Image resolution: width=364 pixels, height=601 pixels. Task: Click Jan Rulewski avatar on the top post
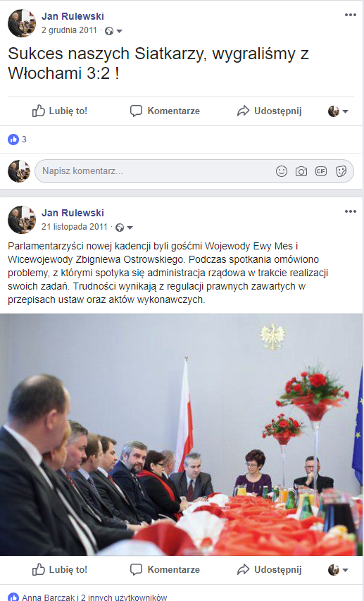[x=21, y=23]
